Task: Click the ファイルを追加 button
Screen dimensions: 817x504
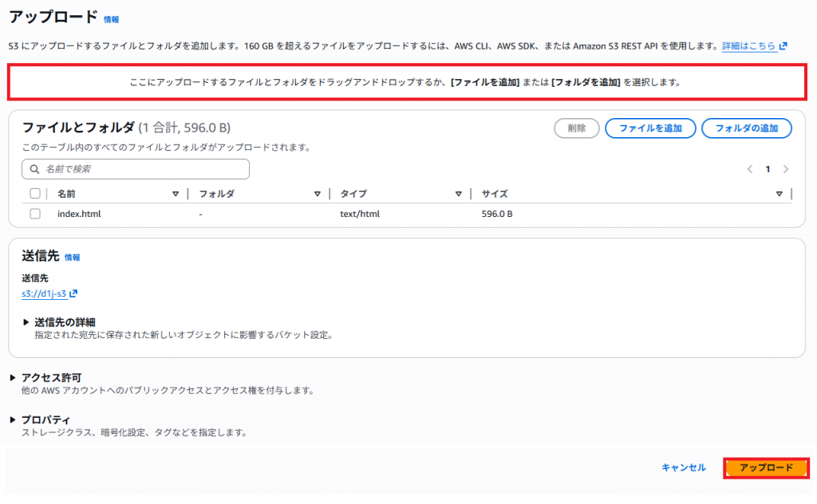Action: coord(650,128)
